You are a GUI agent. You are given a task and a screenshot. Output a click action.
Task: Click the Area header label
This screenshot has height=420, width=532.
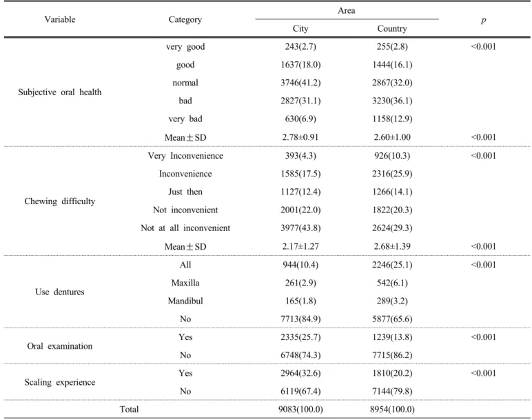click(x=346, y=10)
